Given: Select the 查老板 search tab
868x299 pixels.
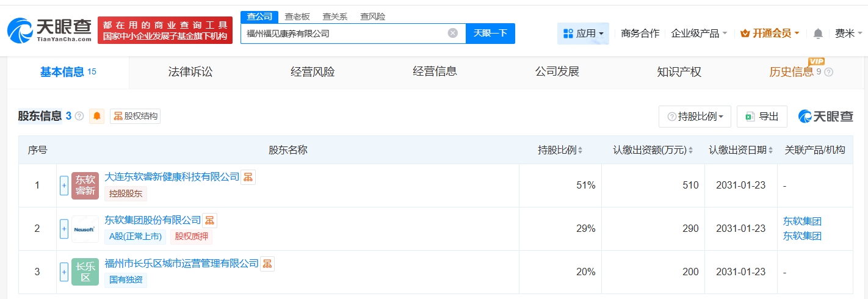Looking at the screenshot, I should pyautogui.click(x=297, y=16).
